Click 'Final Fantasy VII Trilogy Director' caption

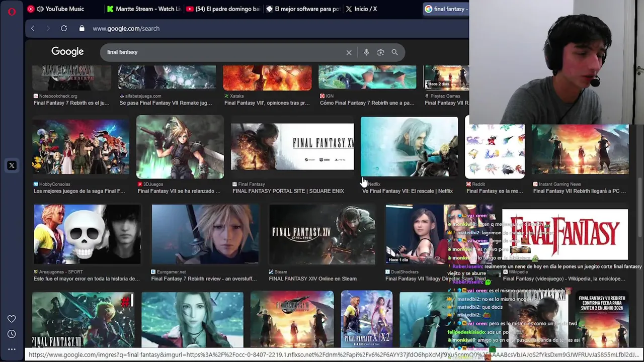pyautogui.click(x=436, y=279)
